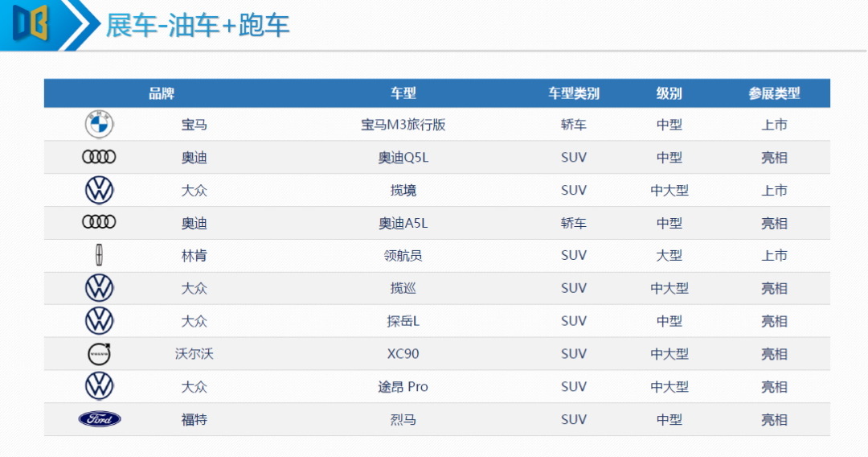The width and height of the screenshot is (868, 457).
Task: Select the 领航员 model cell
Action: tap(403, 255)
